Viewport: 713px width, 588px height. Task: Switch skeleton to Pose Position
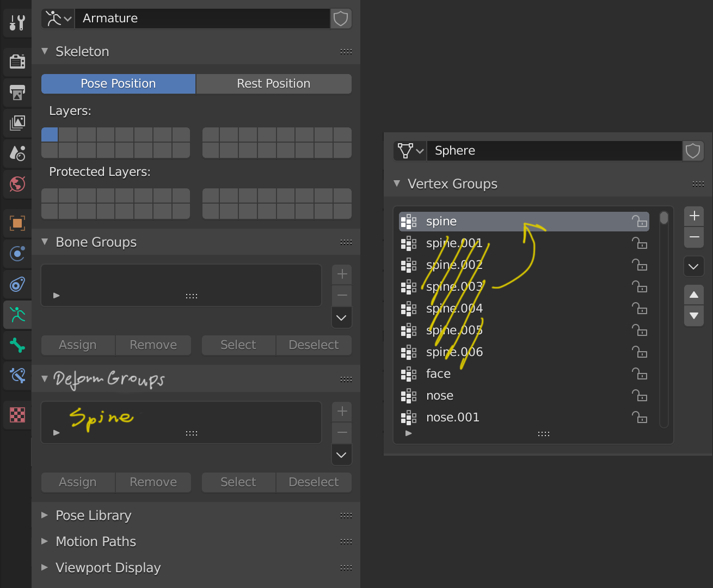click(118, 84)
